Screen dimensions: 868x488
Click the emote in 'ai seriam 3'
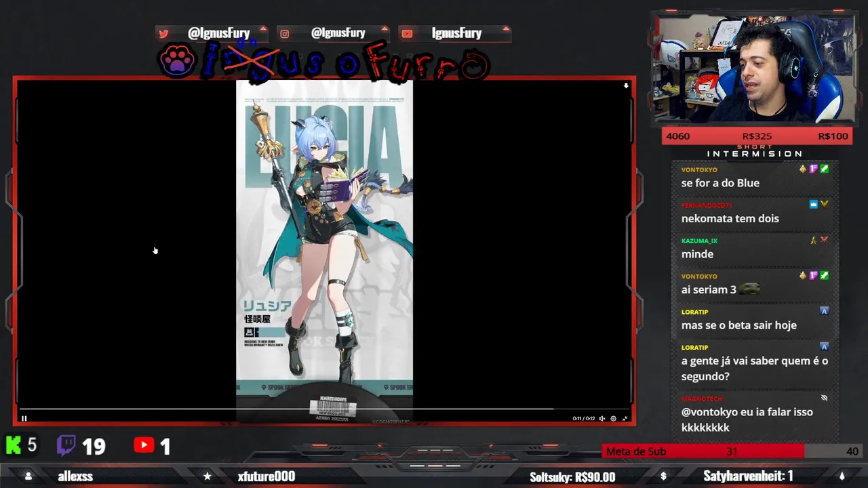tap(749, 289)
